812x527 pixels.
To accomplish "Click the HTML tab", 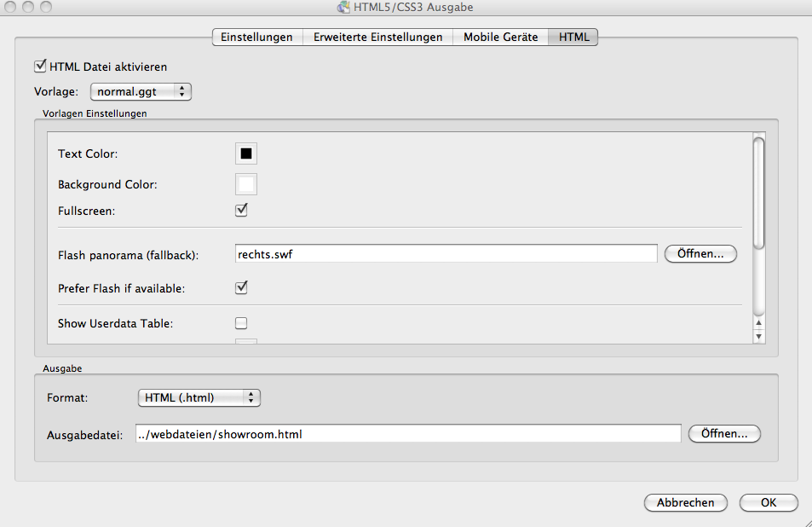I will tap(573, 37).
